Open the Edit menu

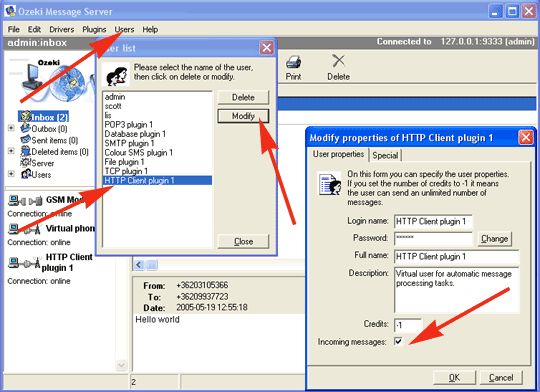coord(34,29)
